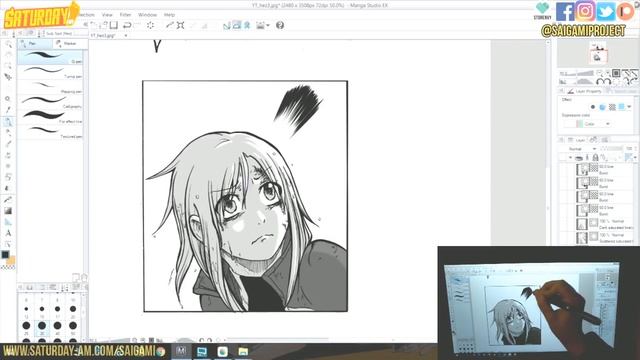640x360 pixels.
Task: Select the Pencil tool
Action: 8,133
